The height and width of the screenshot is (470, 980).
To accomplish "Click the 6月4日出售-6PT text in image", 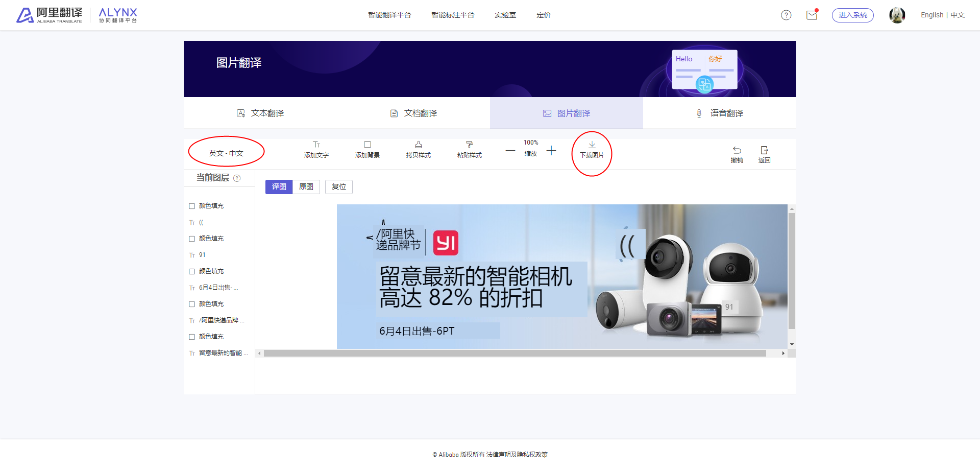I will [x=416, y=331].
